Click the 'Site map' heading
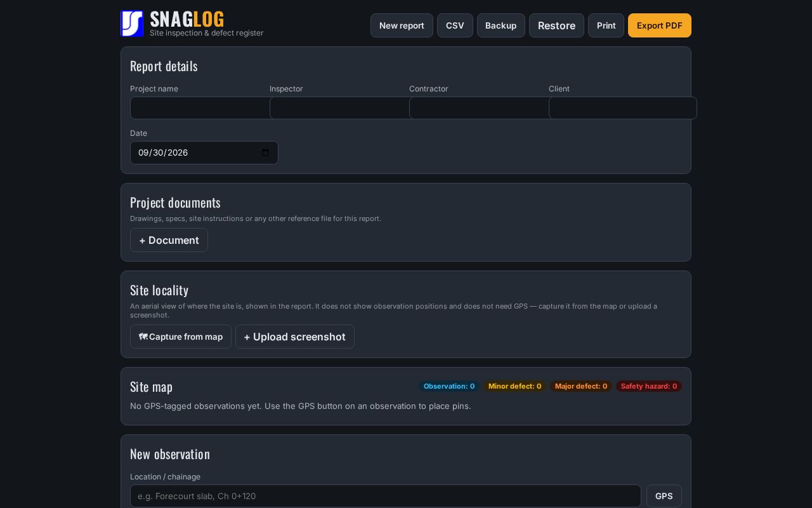Screen dimensions: 812x508 tap(151, 387)
